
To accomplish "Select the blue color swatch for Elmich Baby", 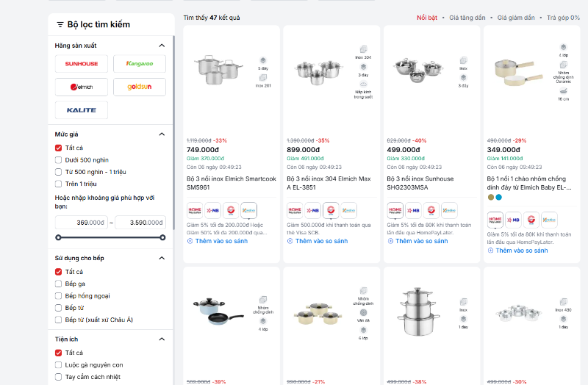I will [x=499, y=197].
